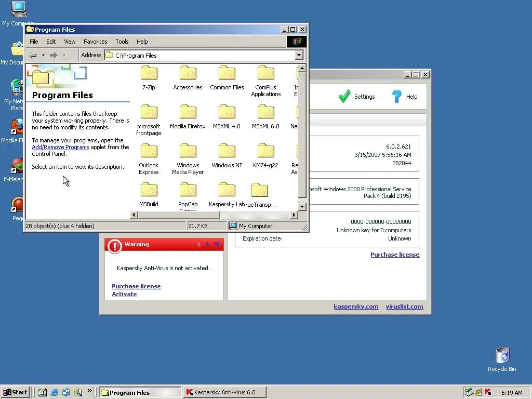532x399 pixels.
Task: Click the Program Files taskbar button
Action: point(140,392)
